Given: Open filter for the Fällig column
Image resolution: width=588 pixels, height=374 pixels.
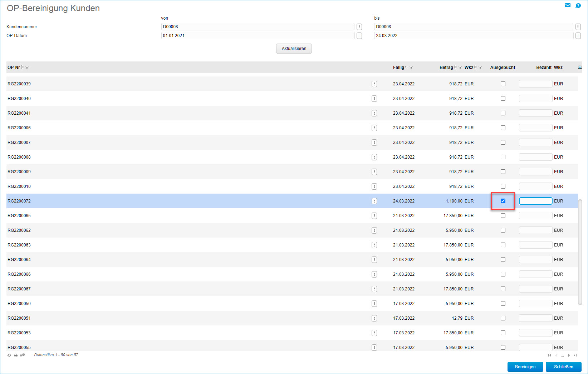Looking at the screenshot, I should pos(411,68).
